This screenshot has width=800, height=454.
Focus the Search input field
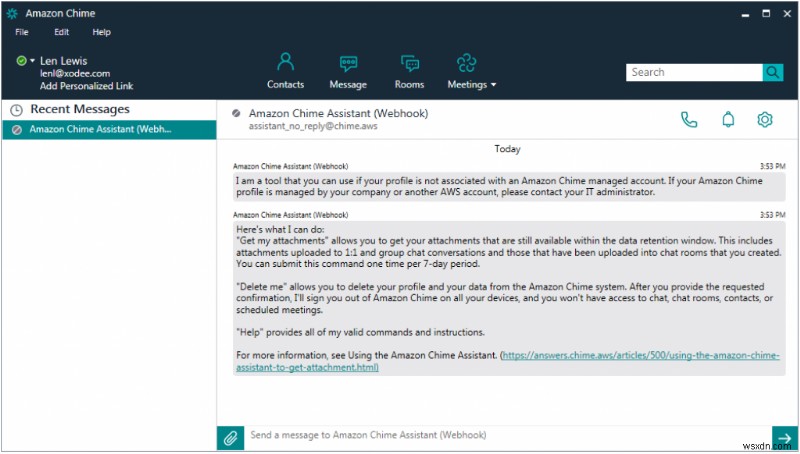(x=694, y=72)
